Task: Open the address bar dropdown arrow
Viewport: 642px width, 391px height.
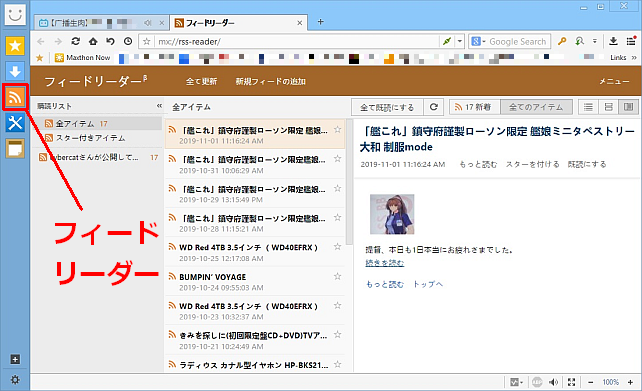Action: (x=459, y=41)
